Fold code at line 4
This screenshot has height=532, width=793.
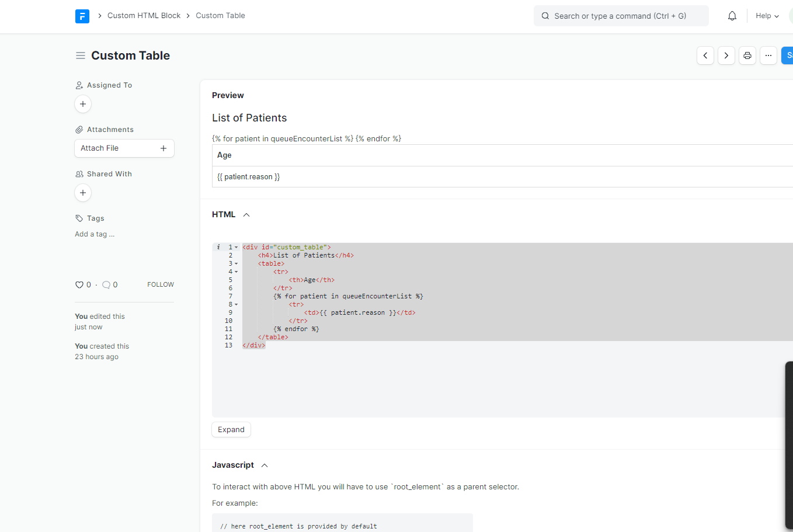click(236, 272)
